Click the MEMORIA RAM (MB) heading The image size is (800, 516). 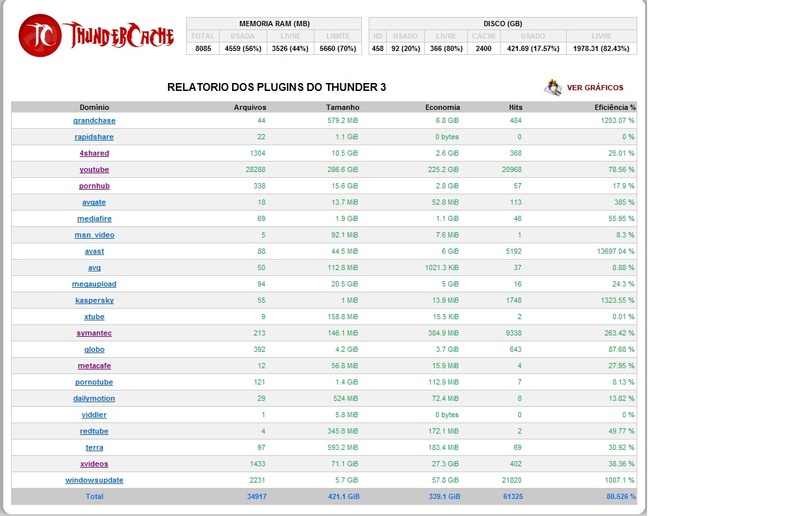(274, 23)
